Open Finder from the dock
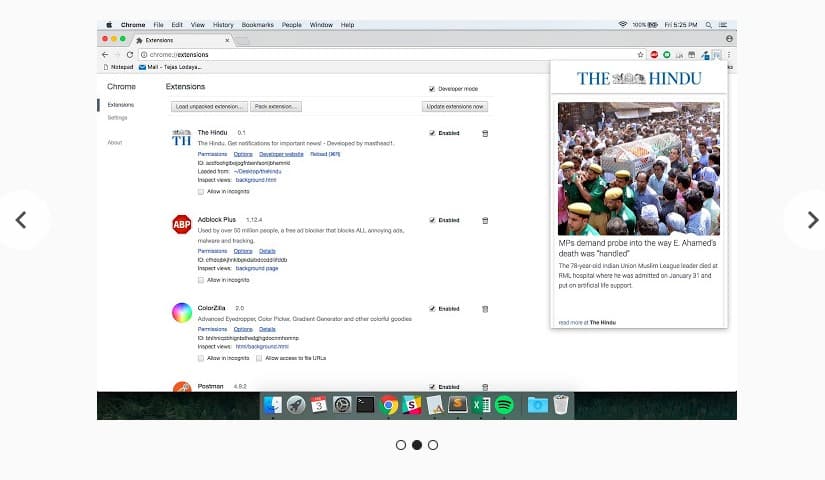The image size is (825, 480). point(273,405)
